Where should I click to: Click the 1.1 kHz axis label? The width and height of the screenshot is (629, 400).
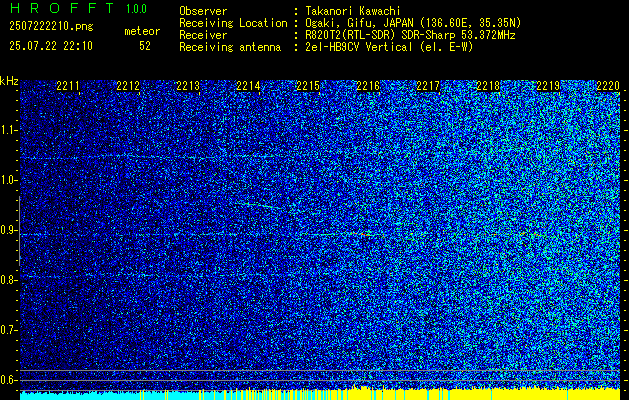click(x=8, y=130)
